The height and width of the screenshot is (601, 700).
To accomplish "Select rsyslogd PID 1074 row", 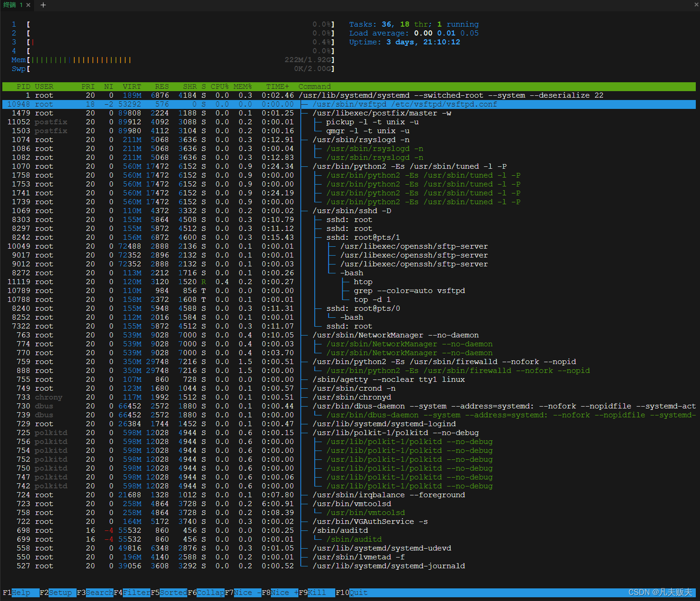I will pos(349,140).
